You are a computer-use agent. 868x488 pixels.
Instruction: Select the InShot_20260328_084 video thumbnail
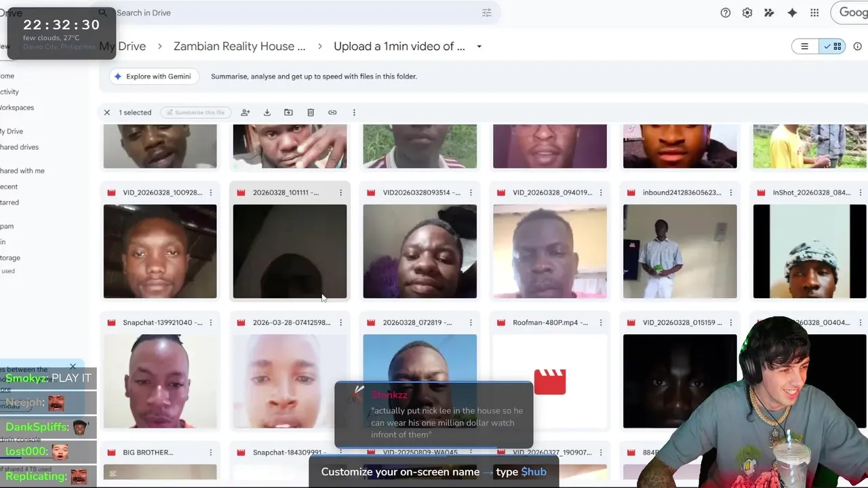pyautogui.click(x=810, y=251)
